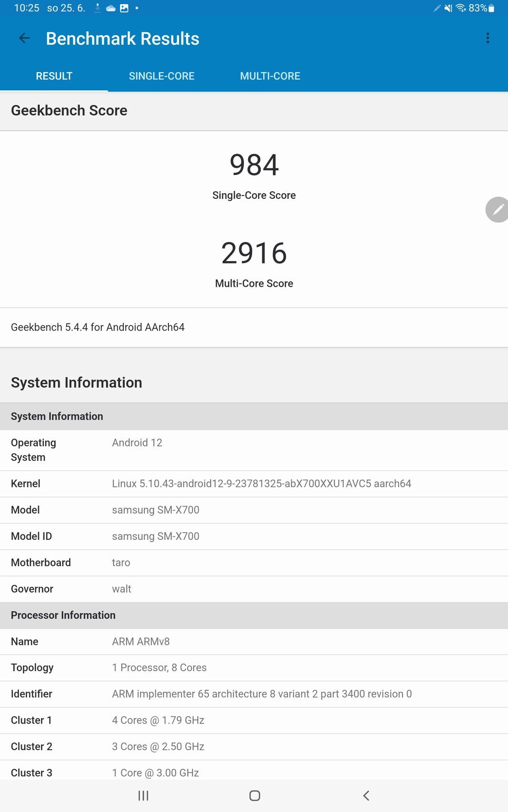Tap the Operating System row label
The image size is (508, 812).
click(33, 450)
